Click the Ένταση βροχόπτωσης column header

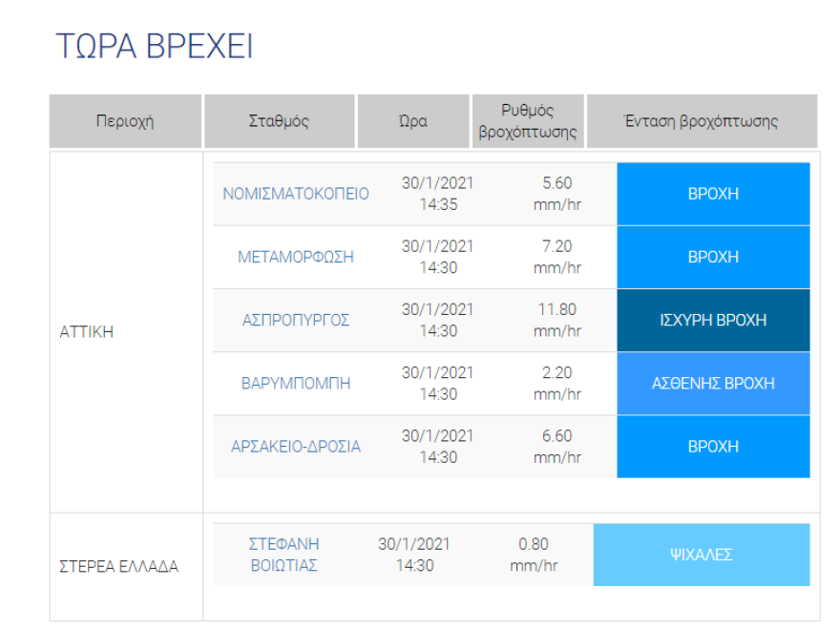(x=702, y=121)
